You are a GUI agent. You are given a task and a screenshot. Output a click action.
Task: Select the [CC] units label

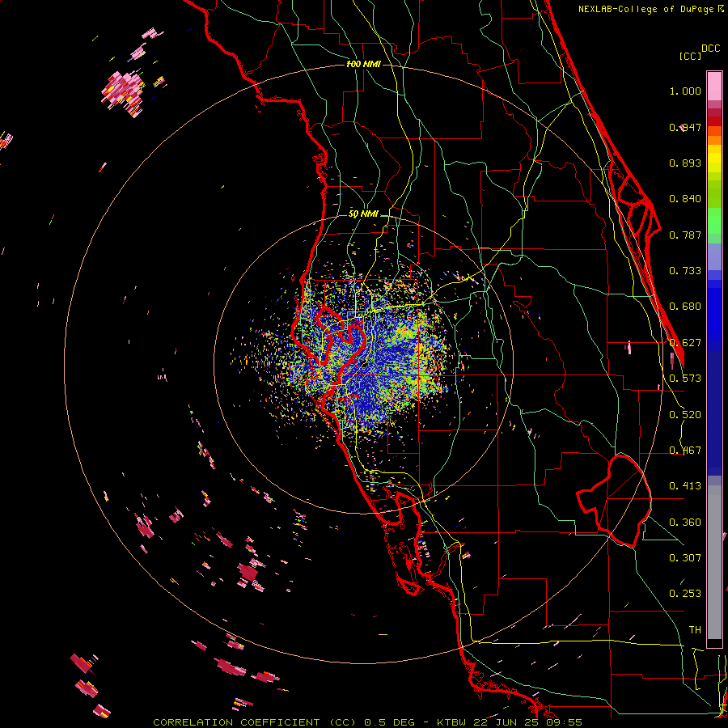(690, 56)
